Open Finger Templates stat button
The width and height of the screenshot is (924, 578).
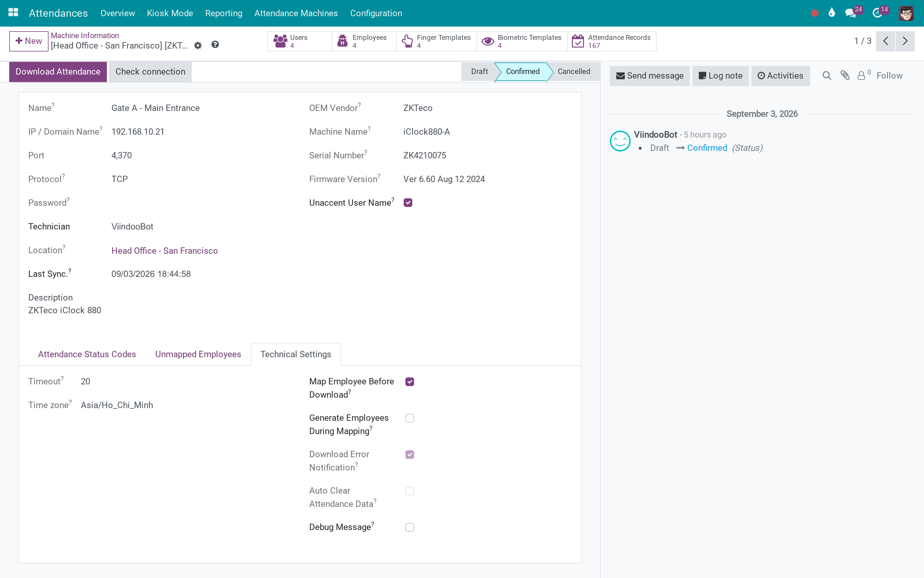[x=436, y=41]
